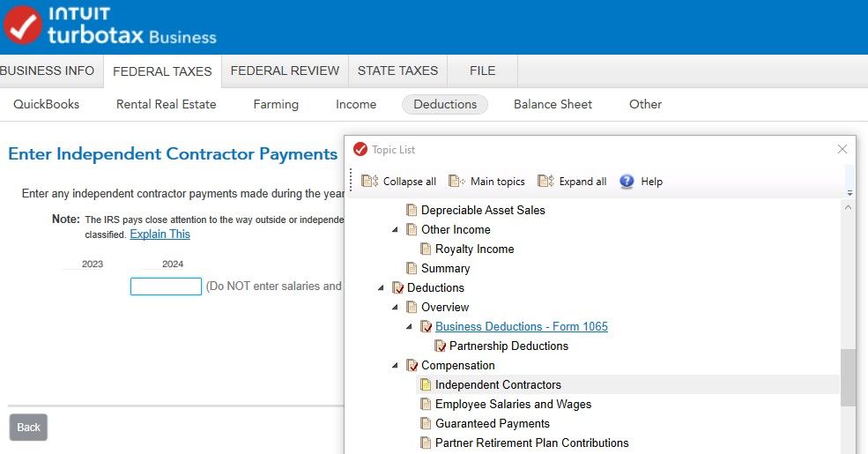Collapse the Overview tree node

point(395,308)
